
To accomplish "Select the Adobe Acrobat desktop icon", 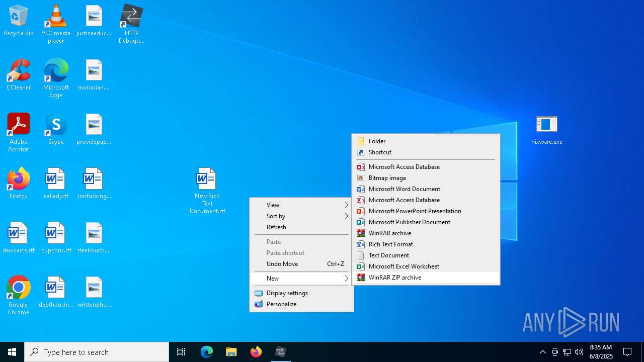I will [19, 132].
